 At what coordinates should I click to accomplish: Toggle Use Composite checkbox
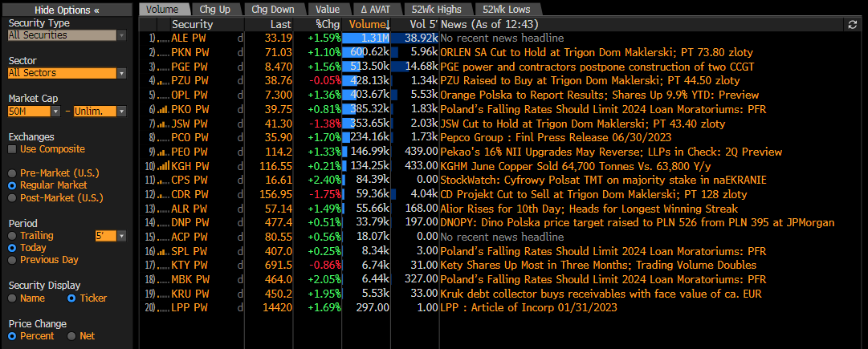pyautogui.click(x=11, y=149)
